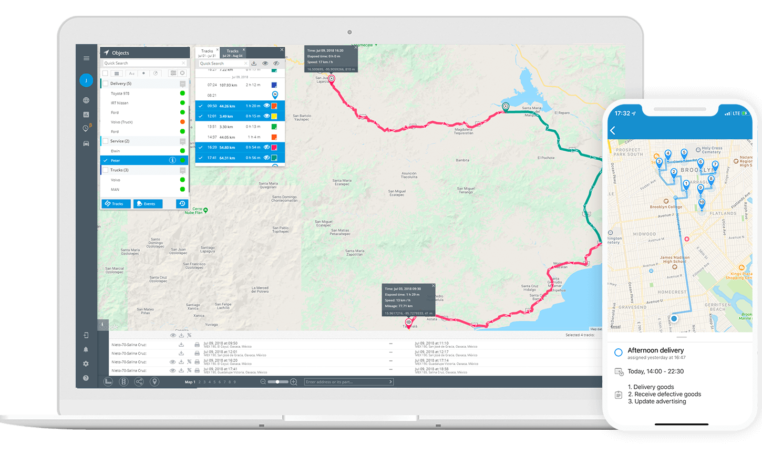
Task: Click the map zoom slider in bottom bar
Action: (x=278, y=382)
